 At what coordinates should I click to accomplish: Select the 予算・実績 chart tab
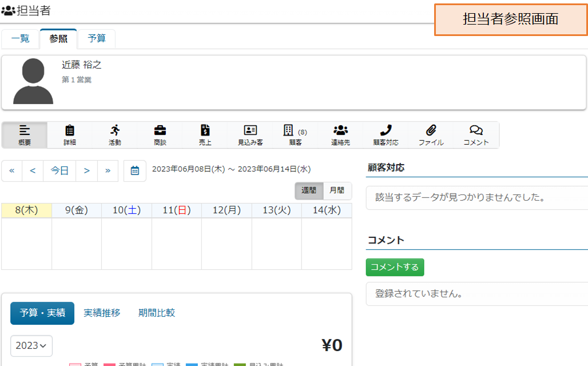click(x=42, y=313)
